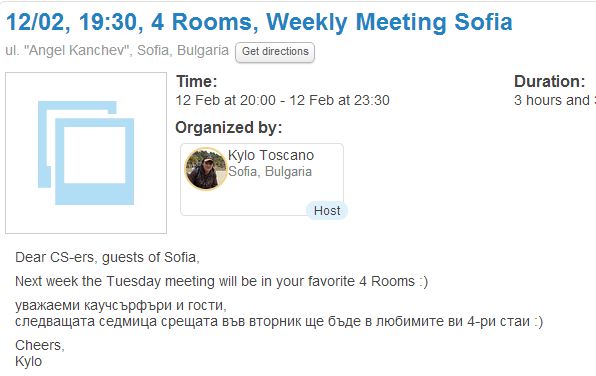Click the следващата седмица Bulgarian sentence
The height and width of the screenshot is (376, 596).
pos(279,322)
